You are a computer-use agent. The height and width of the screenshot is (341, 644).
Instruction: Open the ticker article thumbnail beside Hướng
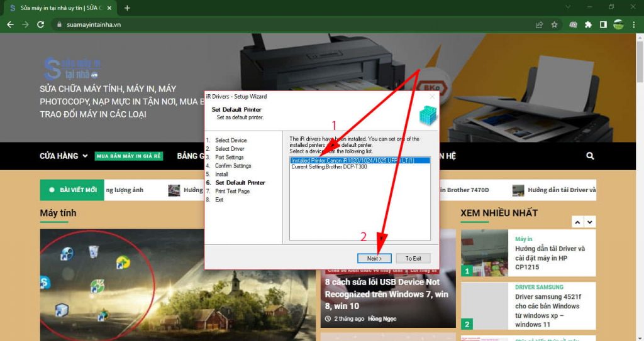pos(174,190)
